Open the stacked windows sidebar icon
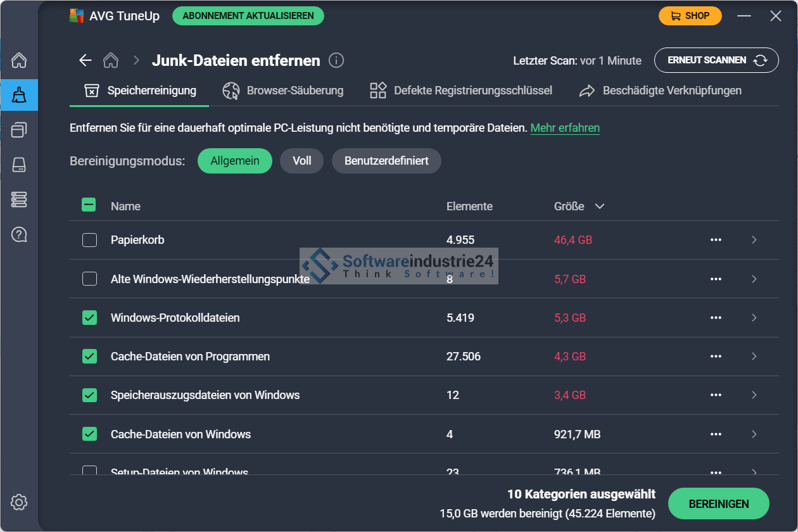 (x=19, y=130)
